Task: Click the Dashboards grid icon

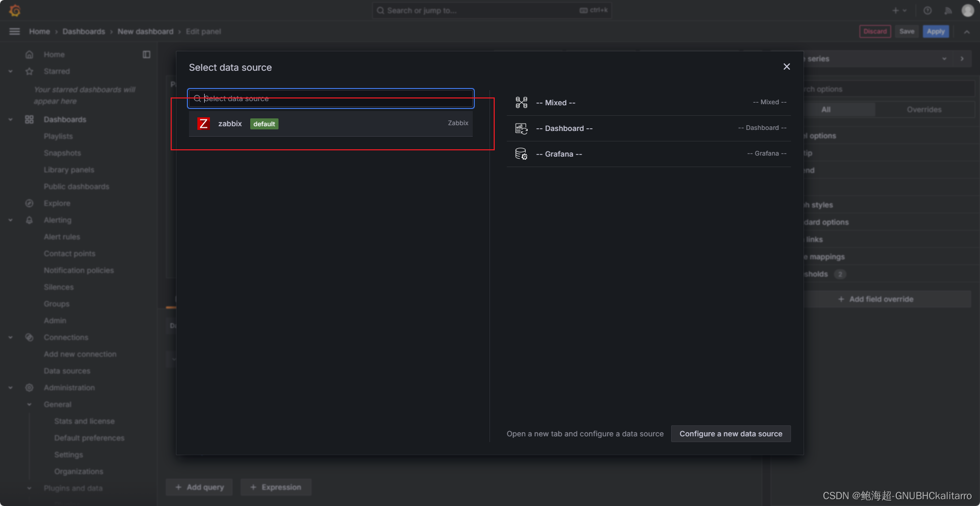Action: point(29,119)
